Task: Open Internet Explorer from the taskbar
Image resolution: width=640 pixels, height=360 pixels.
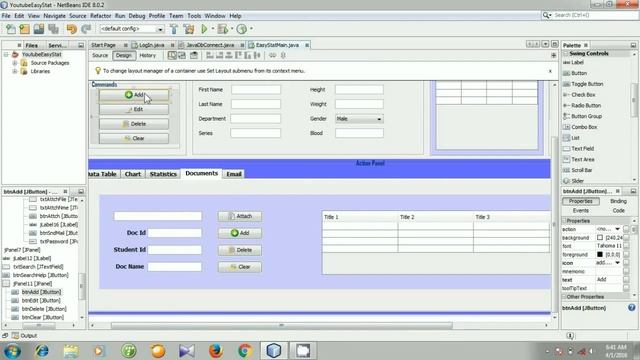Action: coord(41,351)
